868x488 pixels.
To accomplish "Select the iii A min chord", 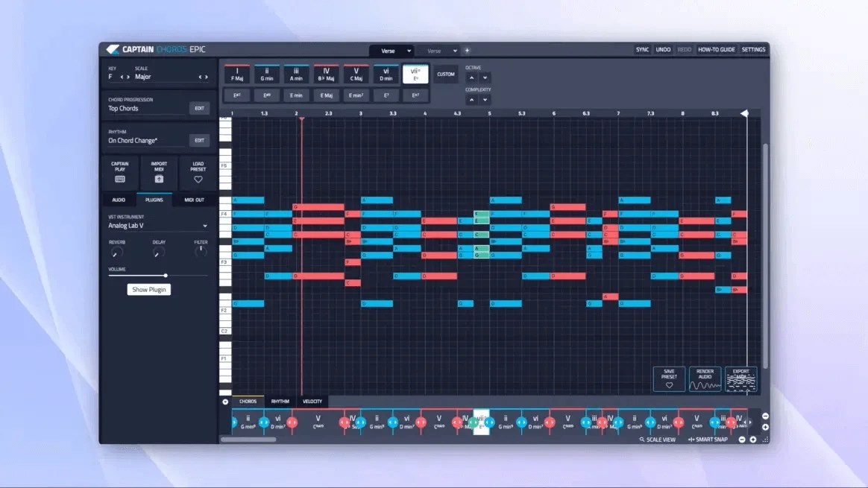I will coord(296,75).
